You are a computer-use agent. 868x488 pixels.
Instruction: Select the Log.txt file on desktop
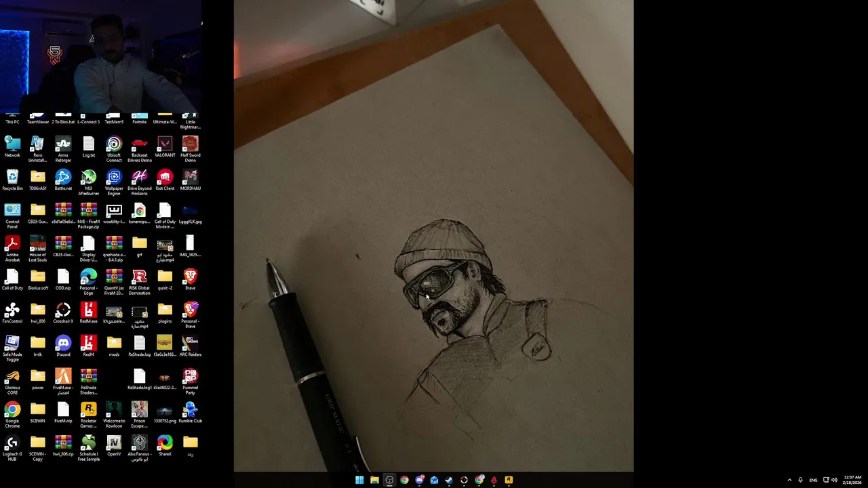pyautogui.click(x=89, y=147)
